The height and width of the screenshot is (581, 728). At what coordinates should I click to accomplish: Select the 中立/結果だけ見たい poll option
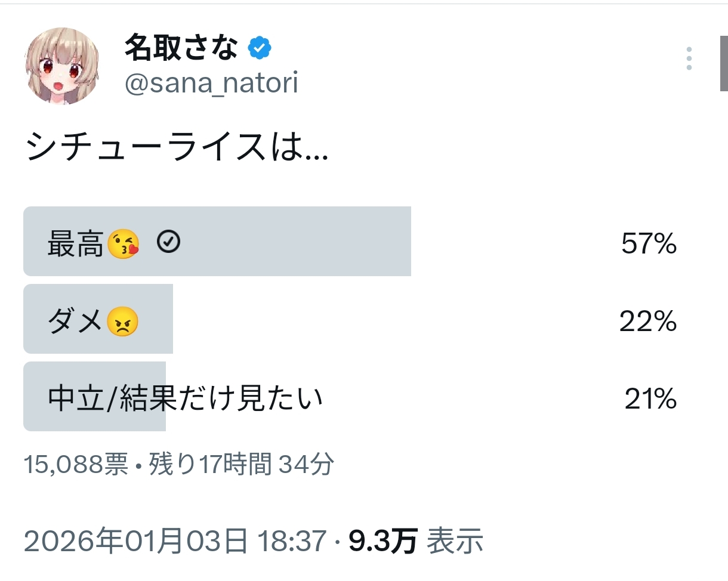[x=185, y=398]
